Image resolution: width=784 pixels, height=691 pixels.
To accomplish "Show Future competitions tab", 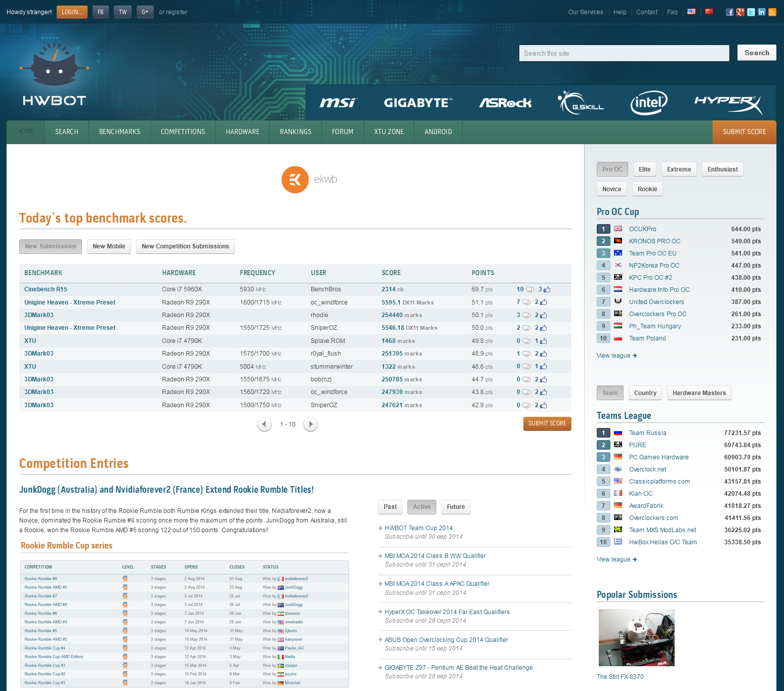I will coord(456,507).
